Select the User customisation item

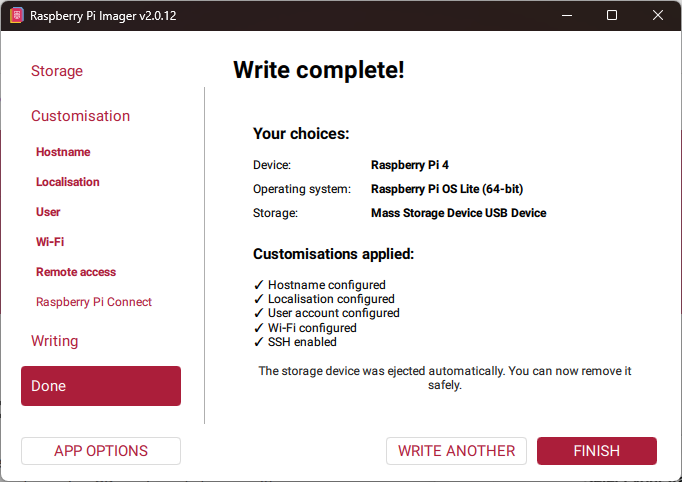point(48,212)
